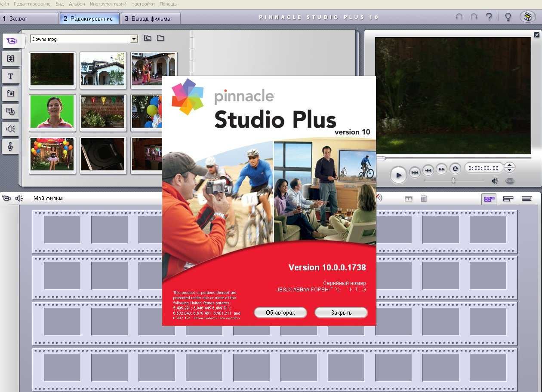The width and height of the screenshot is (542, 392).
Task: Mute the player with speaker icon
Action: [495, 181]
